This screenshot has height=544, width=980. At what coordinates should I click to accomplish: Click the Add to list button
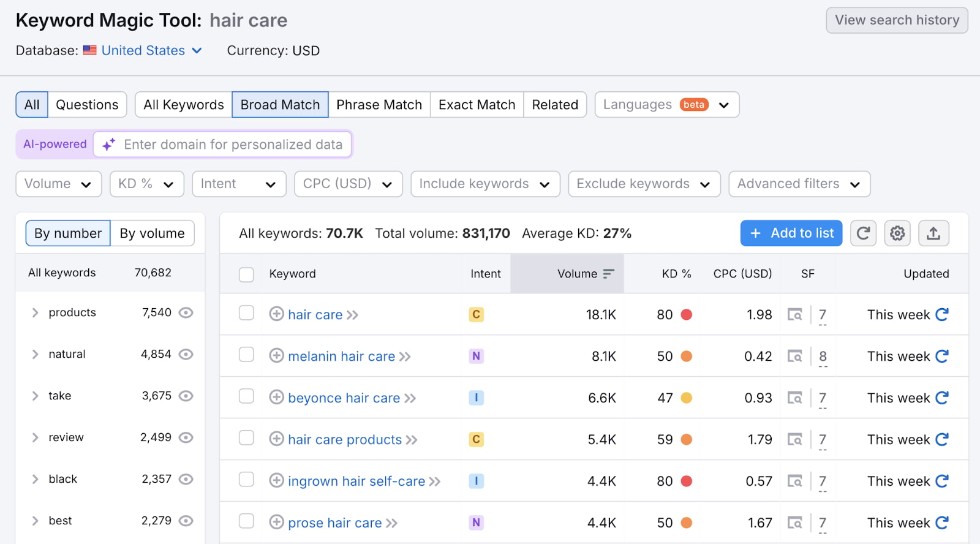[x=791, y=233]
